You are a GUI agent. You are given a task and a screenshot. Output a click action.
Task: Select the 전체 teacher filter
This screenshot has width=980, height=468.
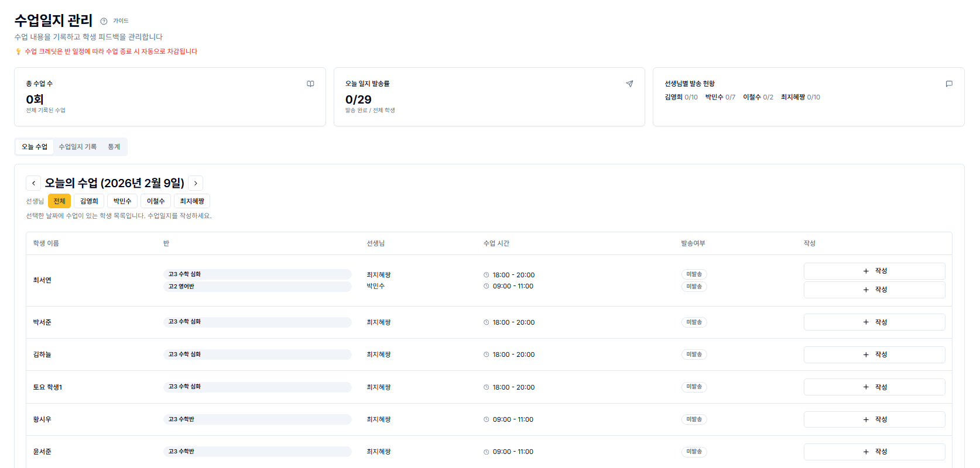click(59, 201)
